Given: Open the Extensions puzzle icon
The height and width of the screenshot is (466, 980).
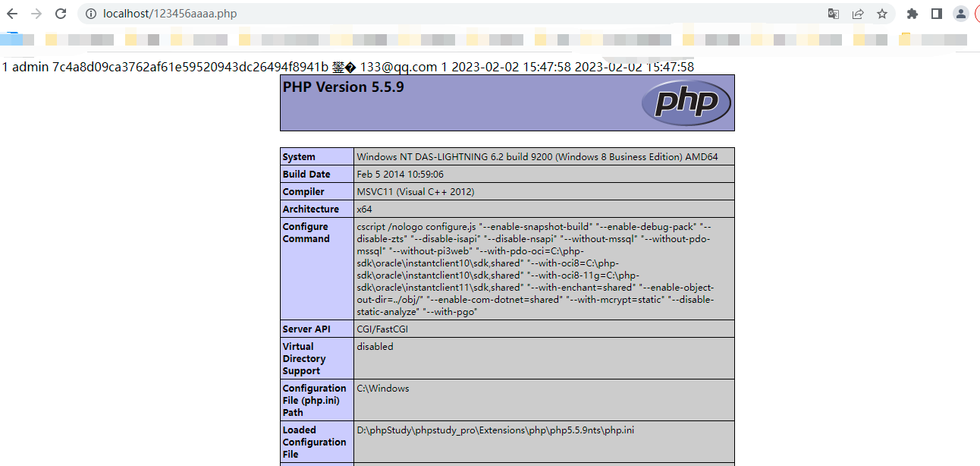Looking at the screenshot, I should (x=912, y=14).
